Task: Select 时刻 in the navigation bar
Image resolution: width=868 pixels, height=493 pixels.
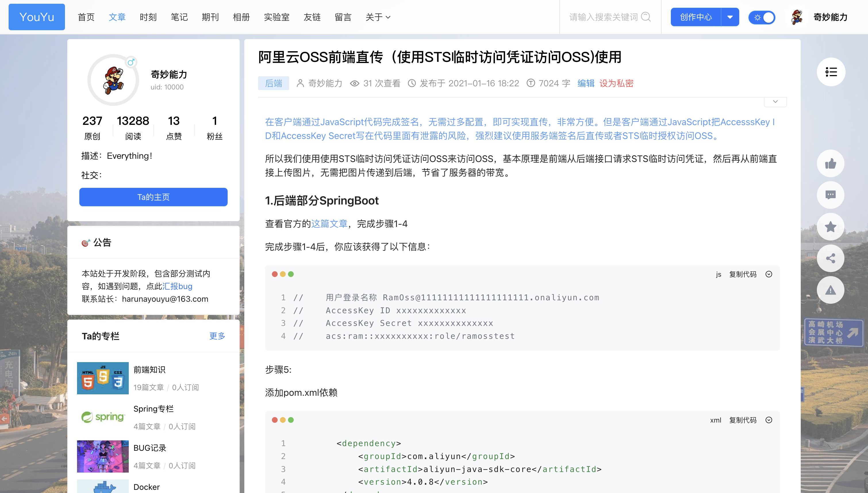Action: point(148,17)
